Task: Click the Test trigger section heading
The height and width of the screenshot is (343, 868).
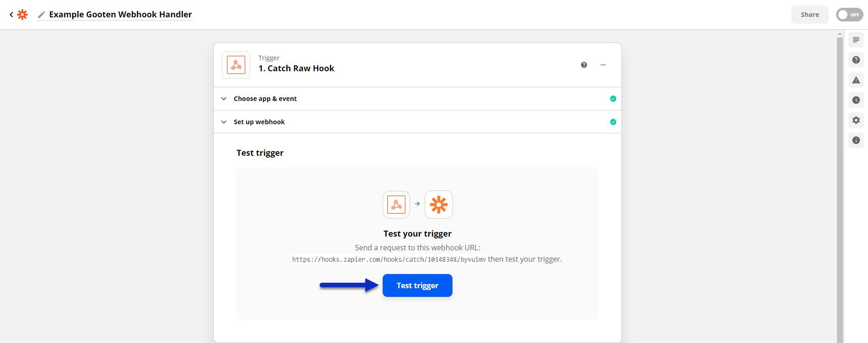Action: pyautogui.click(x=260, y=153)
